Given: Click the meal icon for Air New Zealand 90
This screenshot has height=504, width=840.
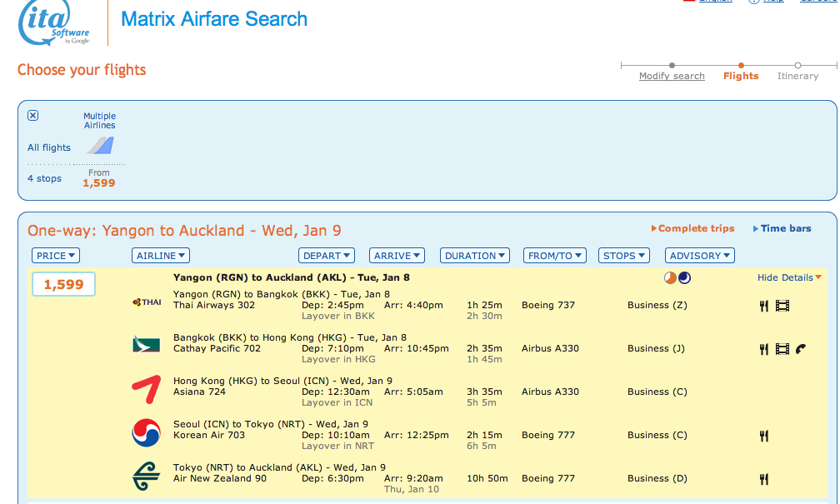Looking at the screenshot, I should click(x=764, y=479).
